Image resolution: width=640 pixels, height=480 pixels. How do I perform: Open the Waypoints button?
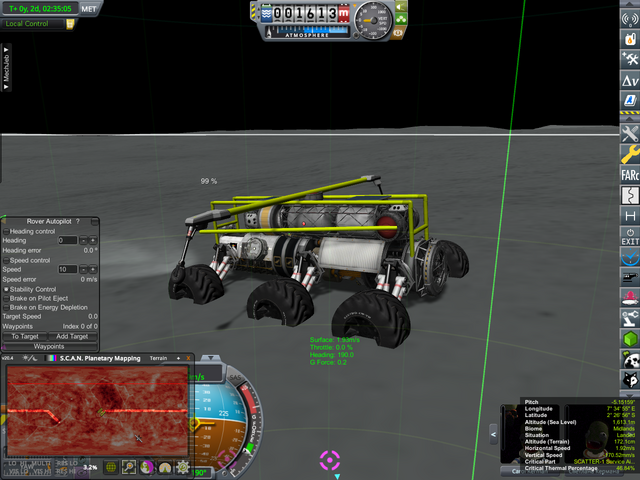pos(49,347)
